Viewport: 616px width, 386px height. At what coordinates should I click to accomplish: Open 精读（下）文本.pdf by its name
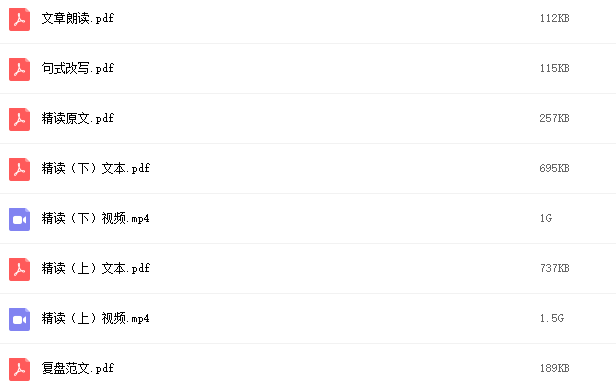tap(96, 168)
